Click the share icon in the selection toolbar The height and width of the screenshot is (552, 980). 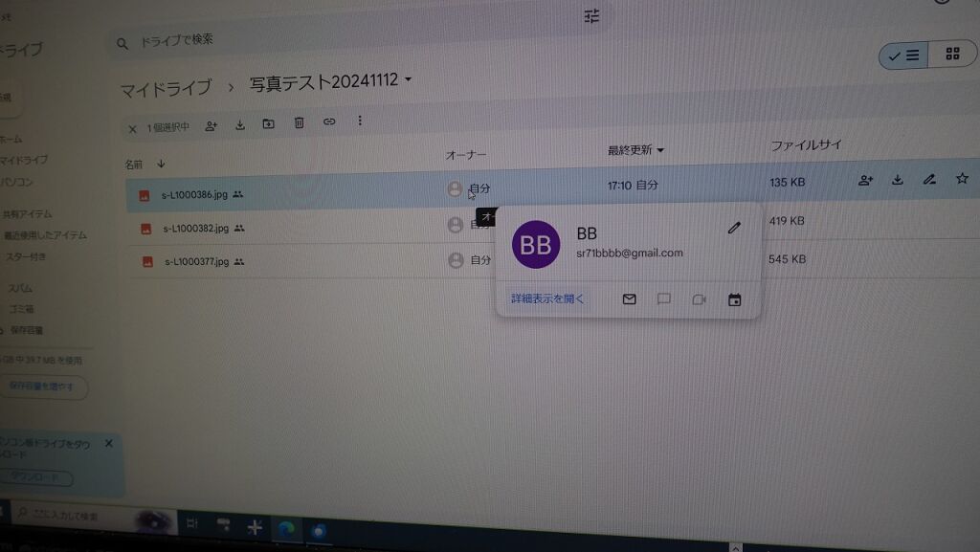[211, 125]
